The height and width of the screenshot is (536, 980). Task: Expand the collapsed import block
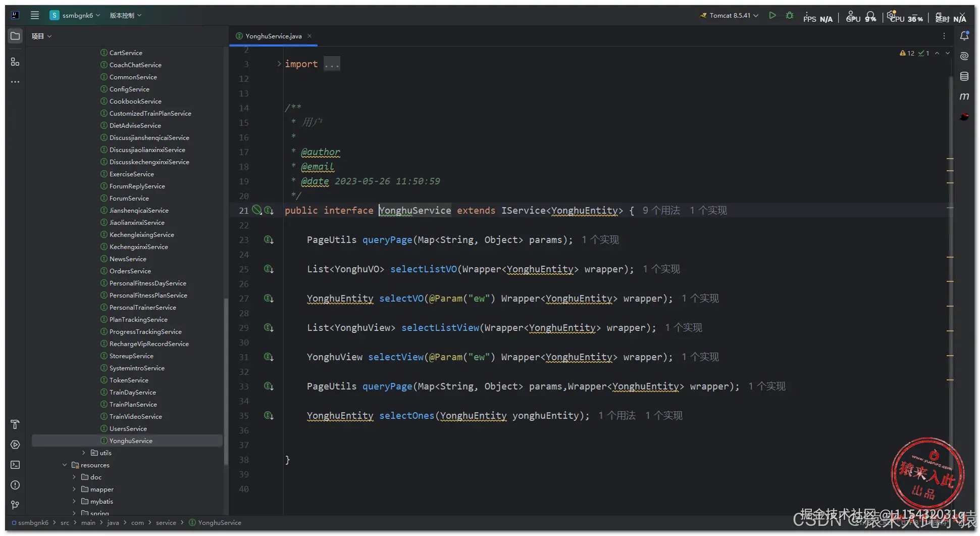(279, 64)
